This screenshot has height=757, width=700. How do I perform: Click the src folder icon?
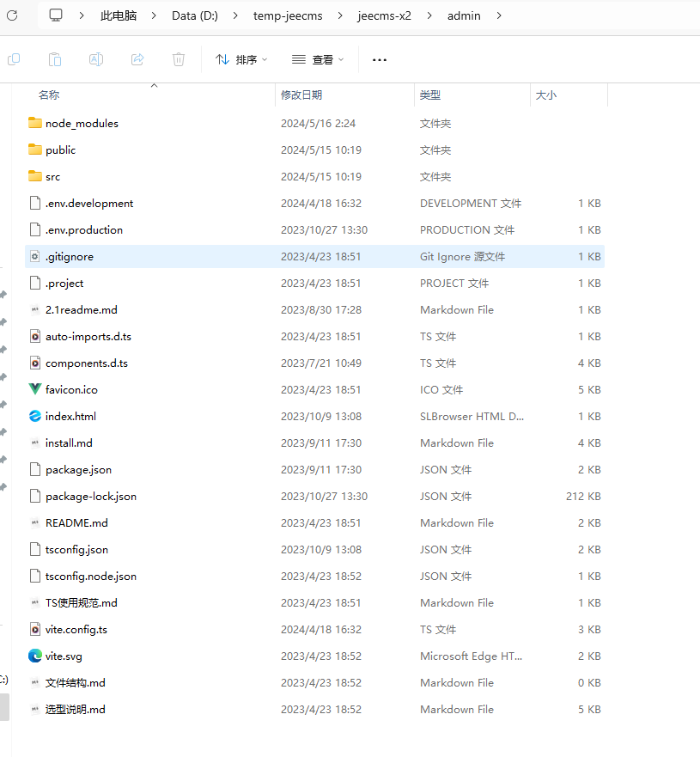[34, 176]
